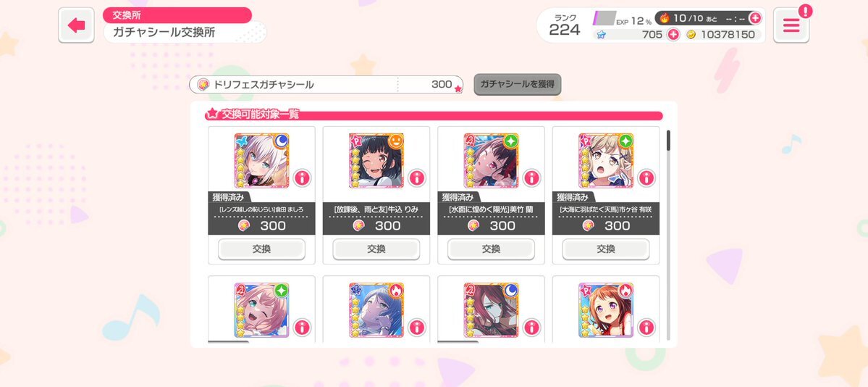Select the 牛込 りみ card thumbnail
Image resolution: width=868 pixels, height=387 pixels.
point(376,161)
